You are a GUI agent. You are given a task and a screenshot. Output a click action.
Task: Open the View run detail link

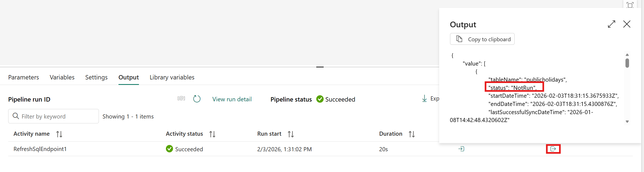(x=232, y=99)
